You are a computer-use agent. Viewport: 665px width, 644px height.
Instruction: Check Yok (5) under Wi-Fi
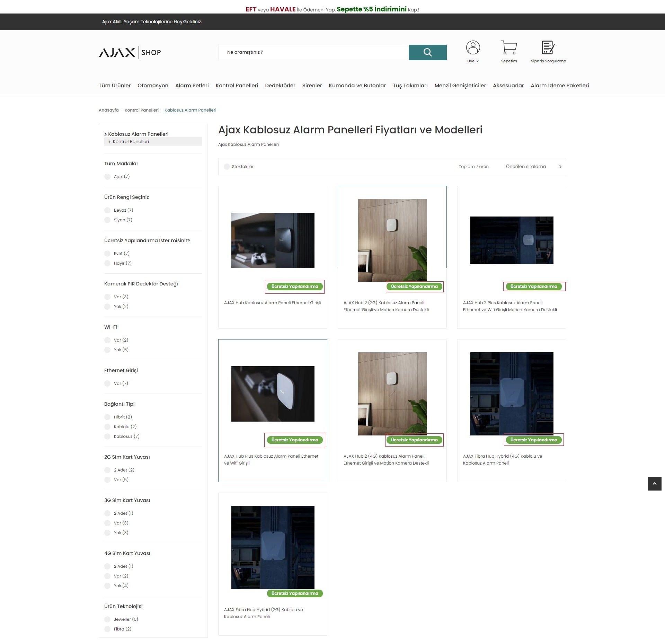[107, 350]
